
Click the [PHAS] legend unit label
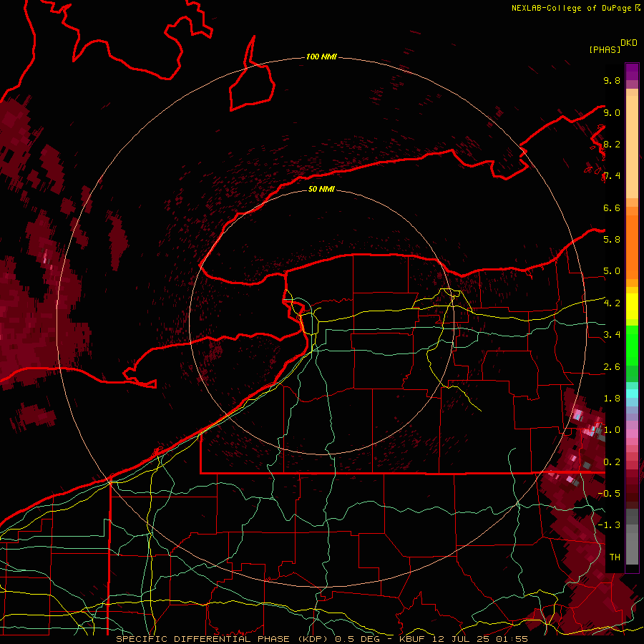click(605, 49)
